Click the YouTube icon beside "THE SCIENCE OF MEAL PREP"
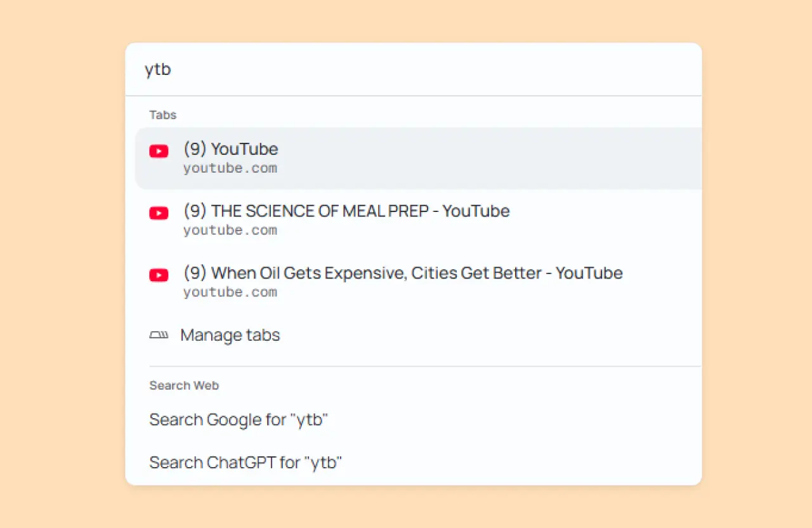The image size is (812, 528). click(x=159, y=213)
